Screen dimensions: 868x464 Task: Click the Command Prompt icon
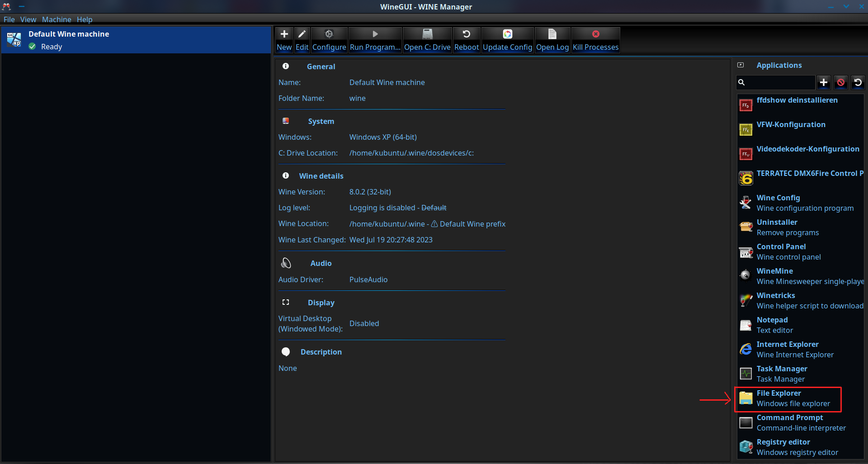(746, 423)
